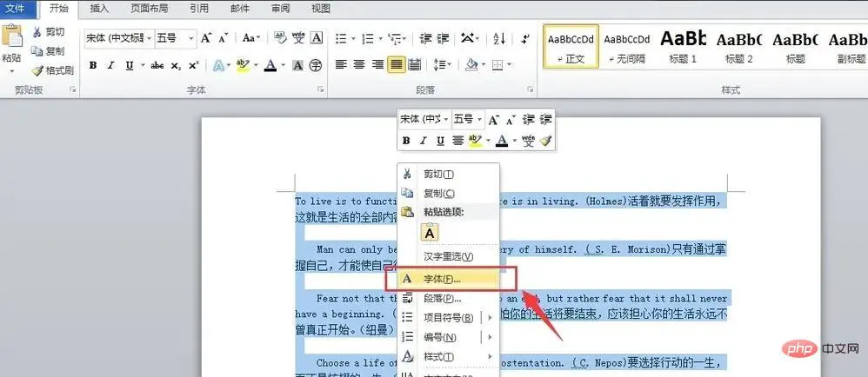
Task: Click the Keep Text Only paste option icon
Action: (431, 233)
